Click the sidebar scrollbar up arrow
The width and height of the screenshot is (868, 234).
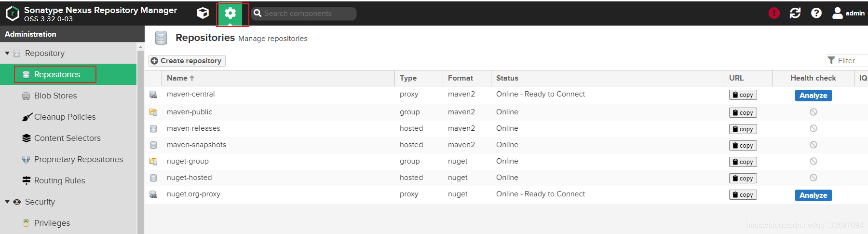(x=141, y=47)
